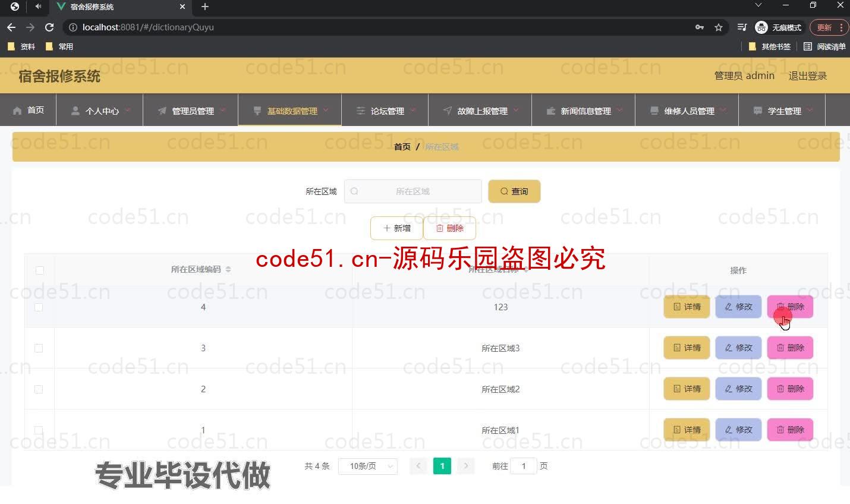Click 退出登录 to log out
850x504 pixels.
[x=807, y=75]
